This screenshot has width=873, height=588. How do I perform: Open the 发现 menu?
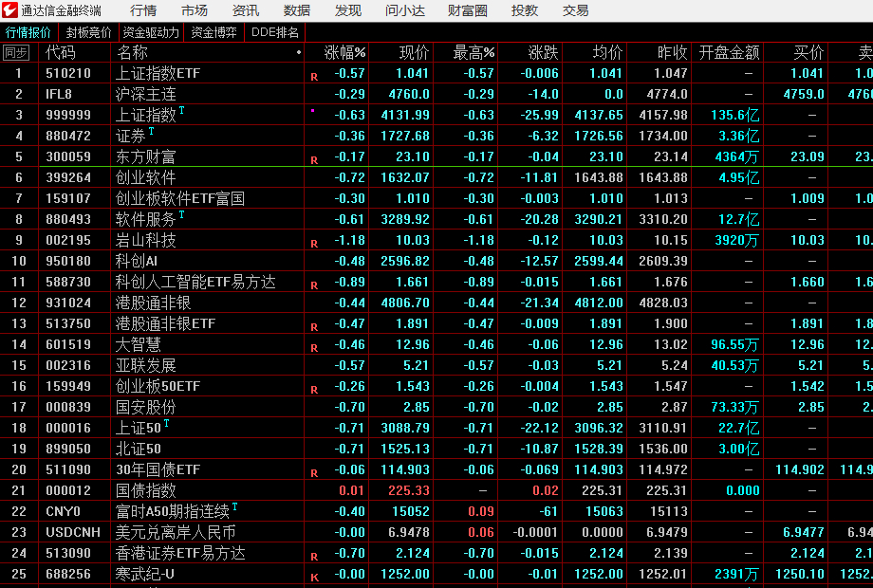(348, 10)
